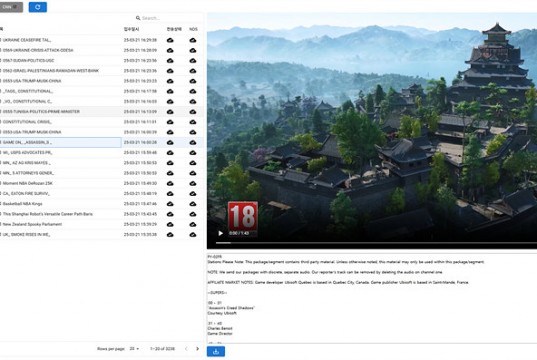Click NDS cloud icon for ISRAEL-PALESTINIANS-RAMADAN row
The height and width of the screenshot is (360, 537).
point(193,71)
